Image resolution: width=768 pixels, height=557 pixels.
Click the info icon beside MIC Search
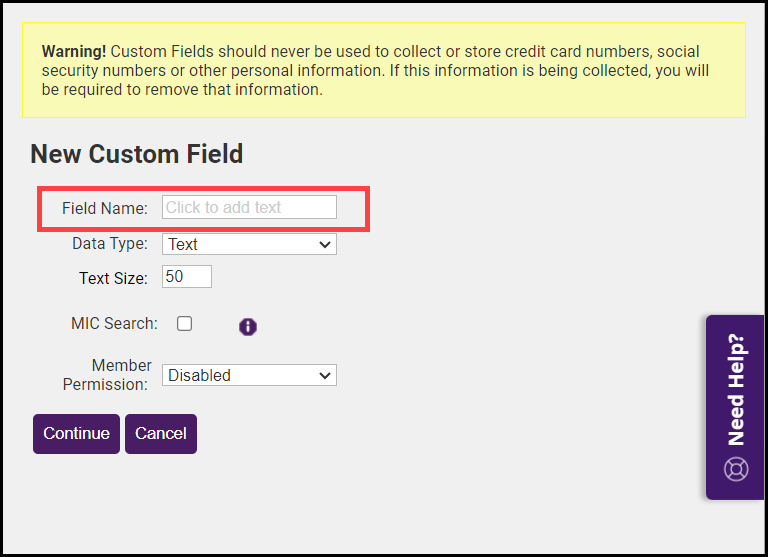pyautogui.click(x=248, y=326)
